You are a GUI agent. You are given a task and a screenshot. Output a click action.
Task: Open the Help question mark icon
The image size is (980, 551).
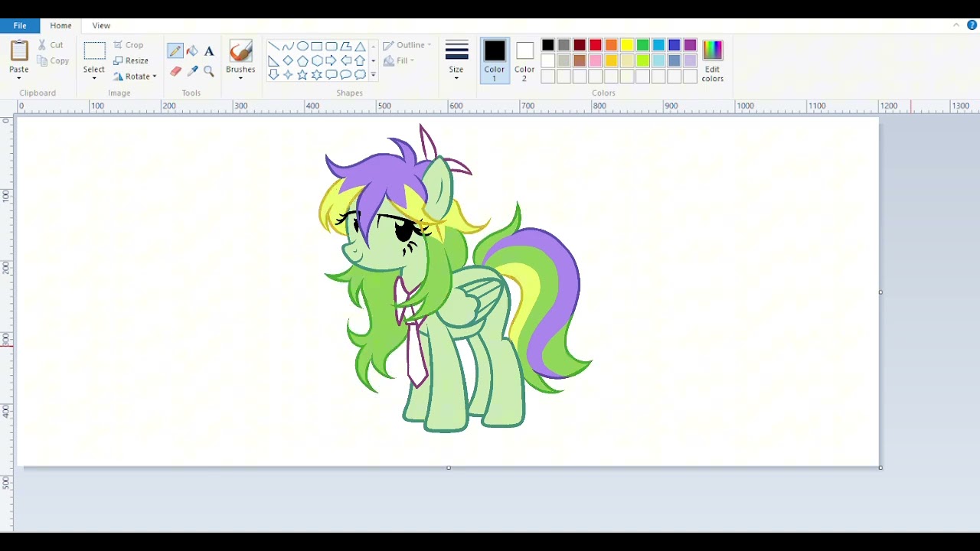coord(972,25)
